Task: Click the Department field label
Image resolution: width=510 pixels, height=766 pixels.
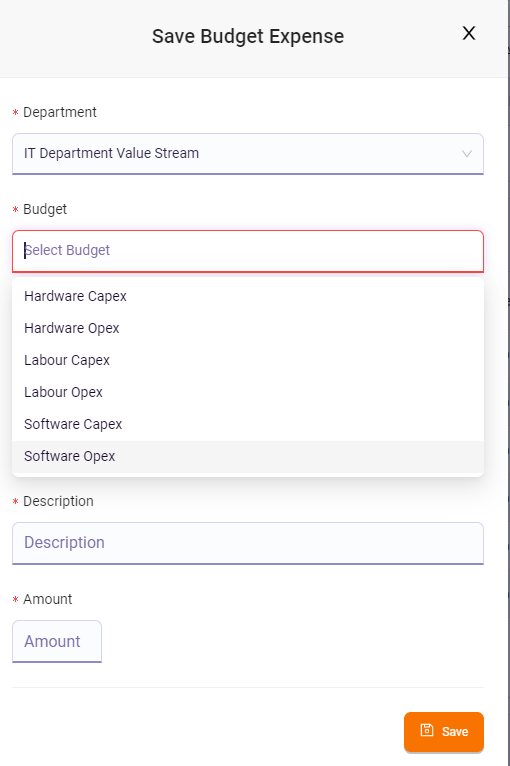Action: point(60,112)
